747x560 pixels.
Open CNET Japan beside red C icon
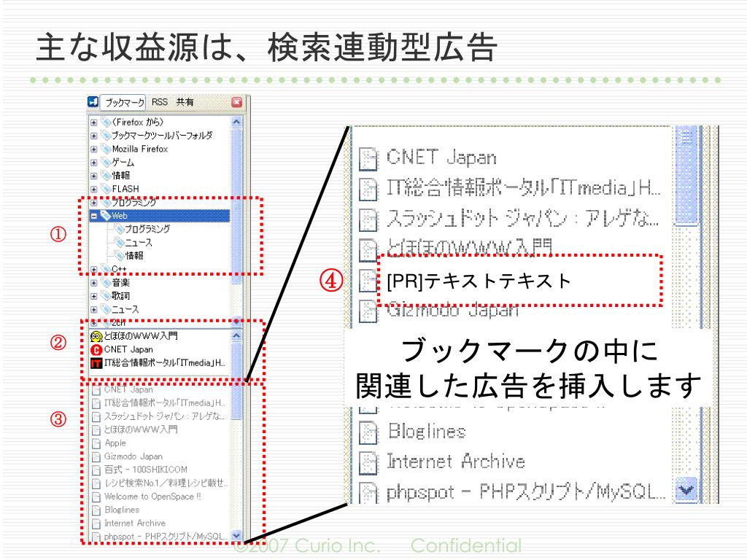tap(128, 349)
